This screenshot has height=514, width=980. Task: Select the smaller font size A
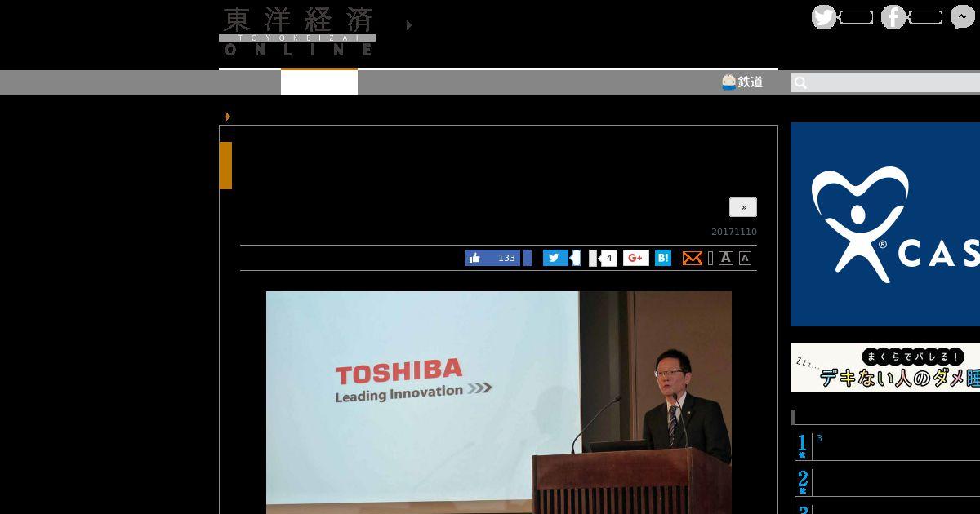(x=745, y=258)
